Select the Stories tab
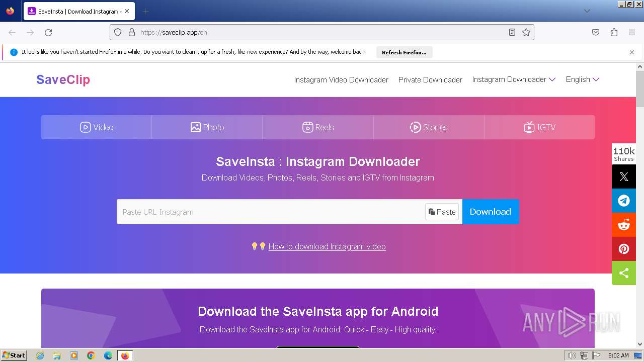 tap(429, 127)
